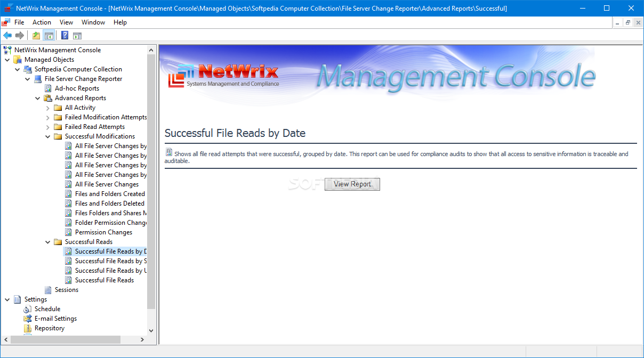
Task: Click the NetWrix icon left of File menu
Action: coord(6,22)
